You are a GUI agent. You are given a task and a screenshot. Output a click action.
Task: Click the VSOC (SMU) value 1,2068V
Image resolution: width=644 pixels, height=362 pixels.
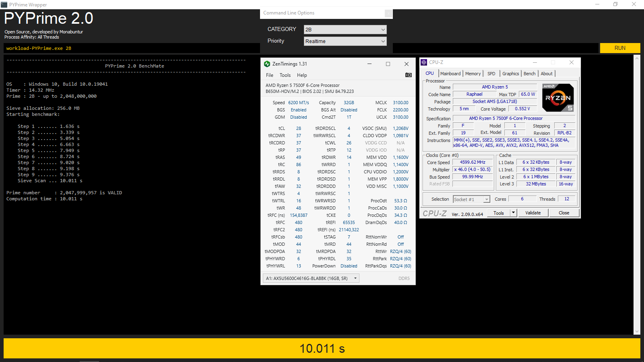[400, 128]
